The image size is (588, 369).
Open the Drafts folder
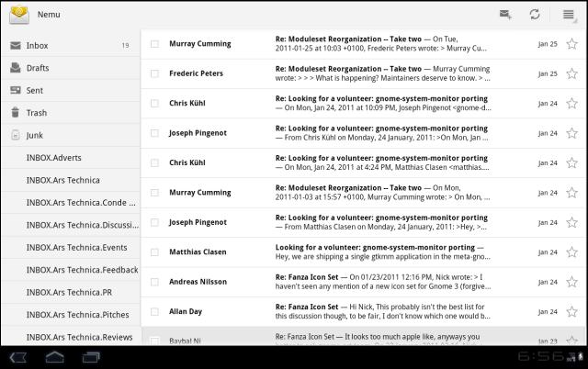click(70, 67)
